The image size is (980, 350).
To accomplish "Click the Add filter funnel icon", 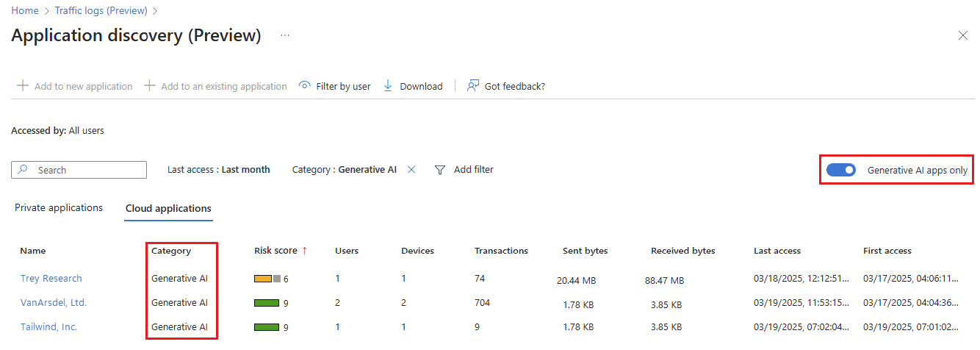I will click(x=440, y=170).
